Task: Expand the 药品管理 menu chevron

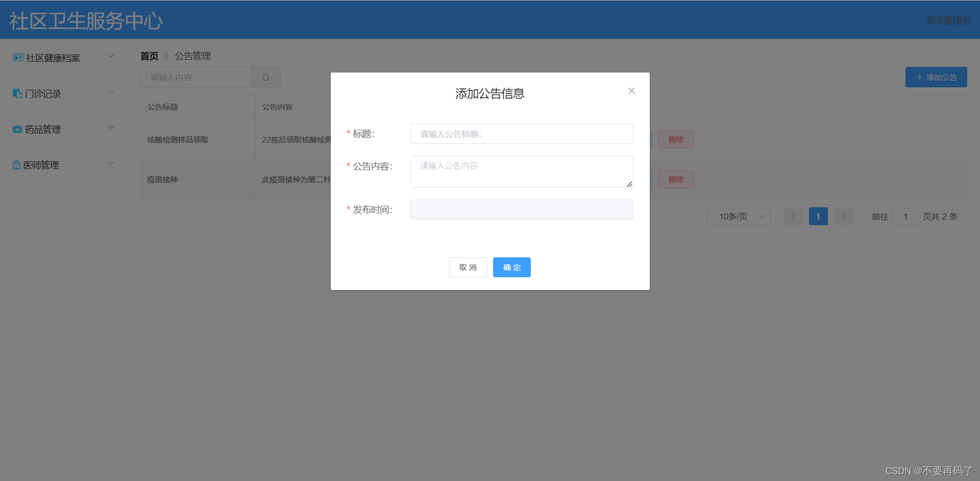Action: click(111, 128)
